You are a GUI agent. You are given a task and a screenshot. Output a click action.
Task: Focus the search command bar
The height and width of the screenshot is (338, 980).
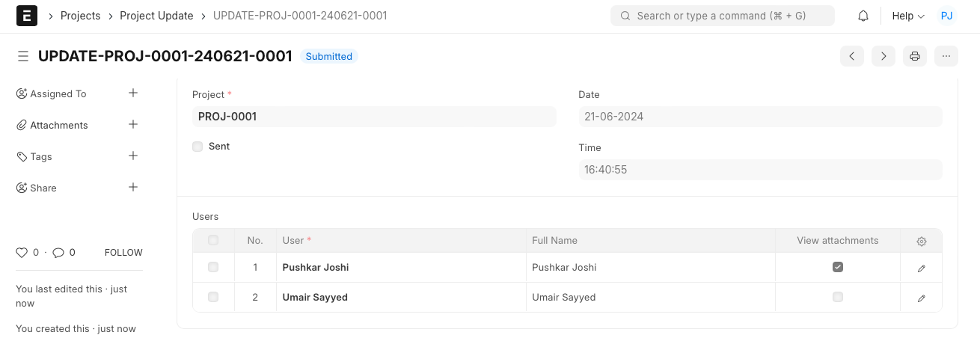point(722,16)
